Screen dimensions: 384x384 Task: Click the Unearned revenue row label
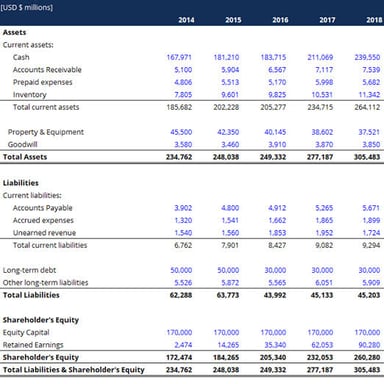click(x=44, y=233)
